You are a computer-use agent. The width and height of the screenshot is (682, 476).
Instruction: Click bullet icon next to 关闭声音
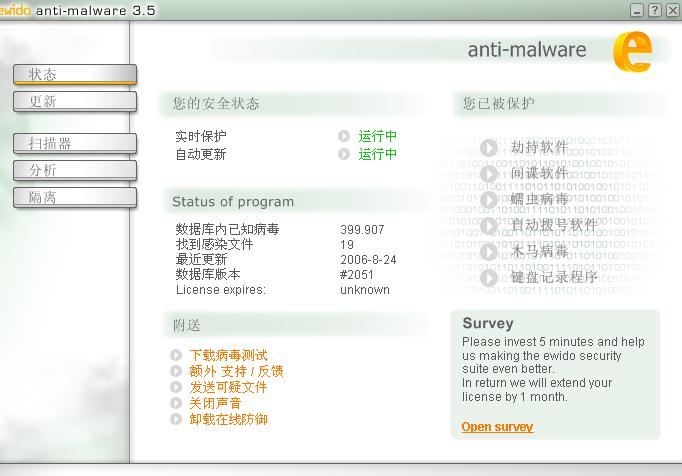[176, 403]
